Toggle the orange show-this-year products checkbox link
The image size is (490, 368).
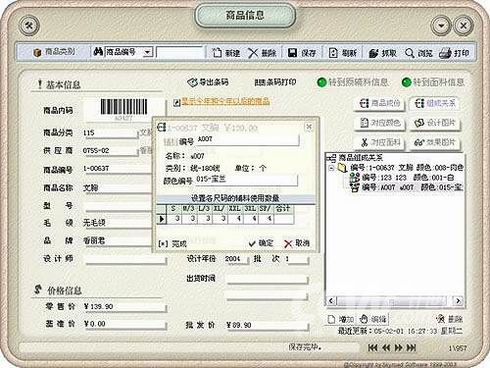pos(221,101)
